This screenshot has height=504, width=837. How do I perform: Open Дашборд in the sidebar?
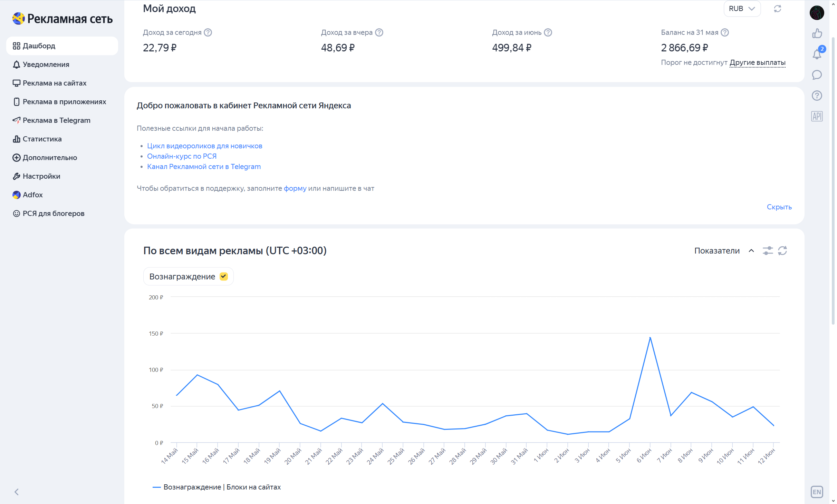(62, 46)
